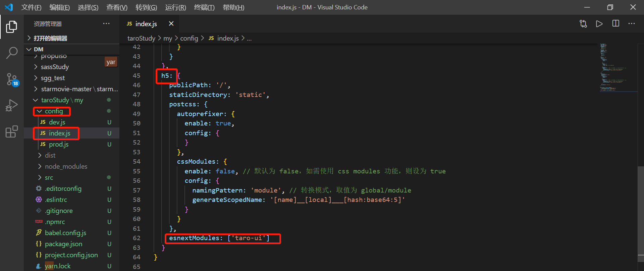Open Run and Debug view
This screenshot has height=271, width=644.
12,105
